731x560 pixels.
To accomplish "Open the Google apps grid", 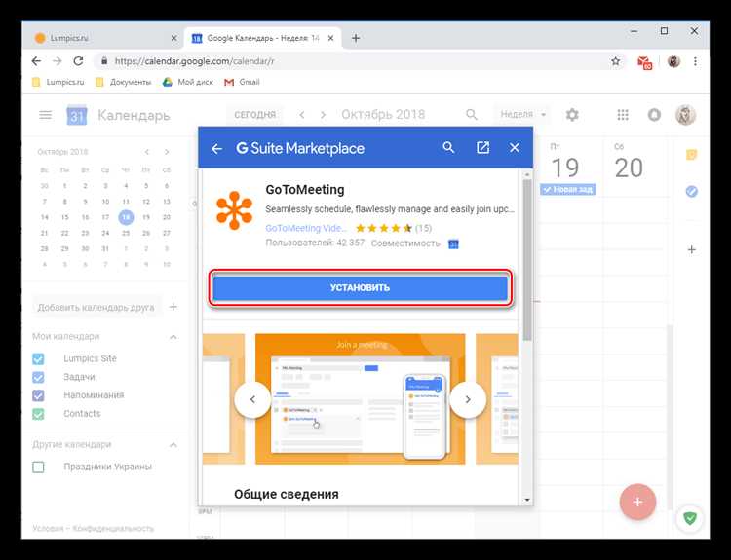I will 623,115.
